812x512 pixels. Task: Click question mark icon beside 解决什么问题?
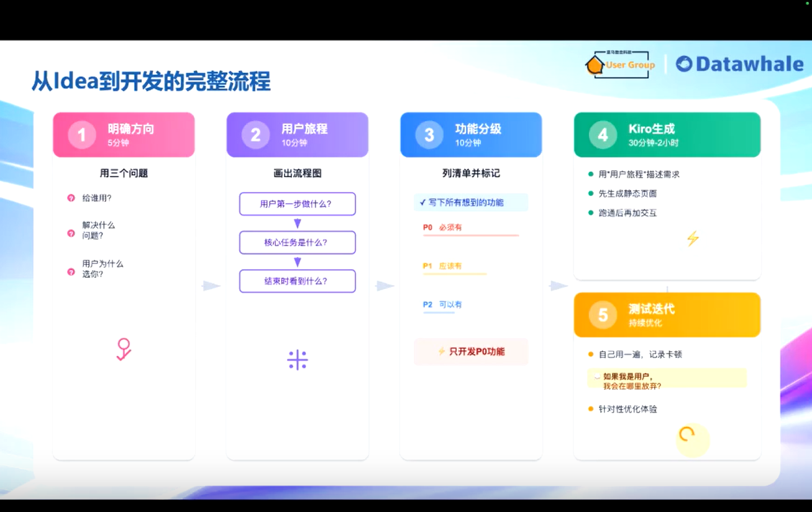pos(71,234)
